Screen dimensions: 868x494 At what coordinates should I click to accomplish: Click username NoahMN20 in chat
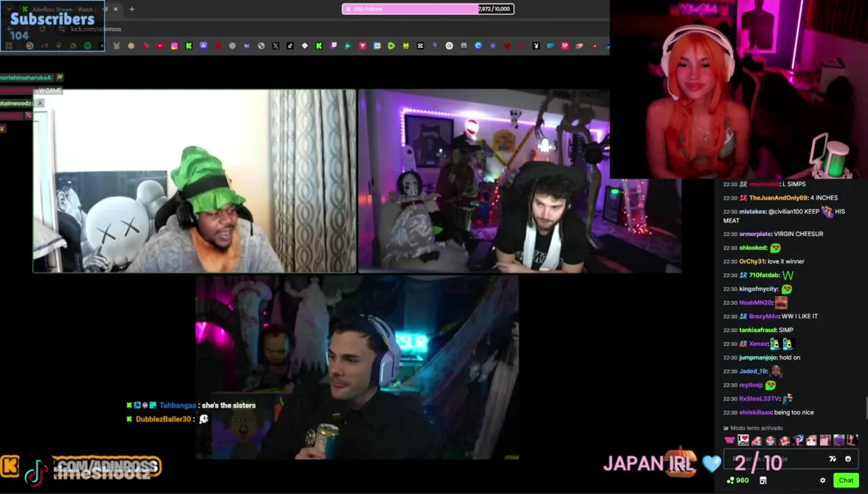(x=755, y=303)
